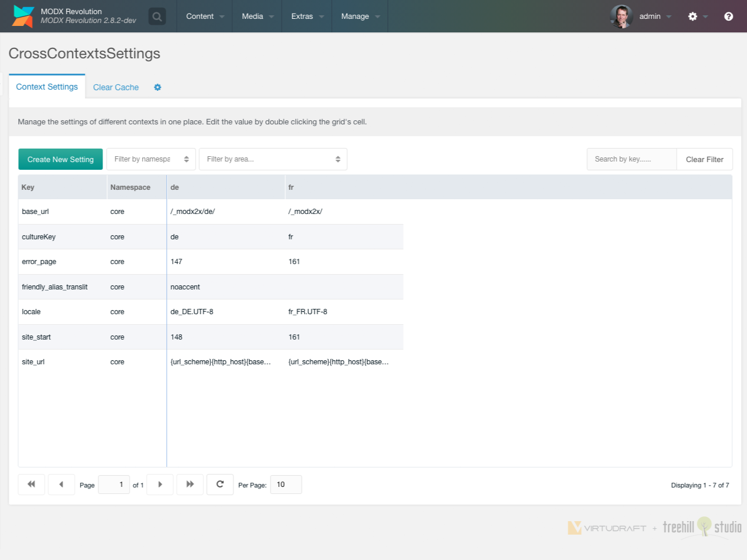Screen dimensions: 747x560
Task: Open the manager search magnifier
Action: (x=157, y=17)
